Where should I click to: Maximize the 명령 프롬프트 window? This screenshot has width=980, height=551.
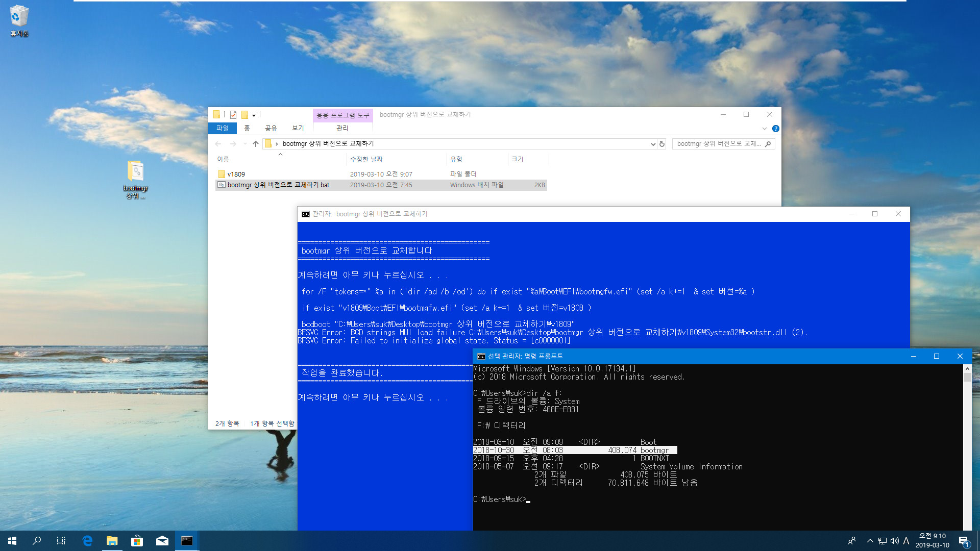pos(937,356)
